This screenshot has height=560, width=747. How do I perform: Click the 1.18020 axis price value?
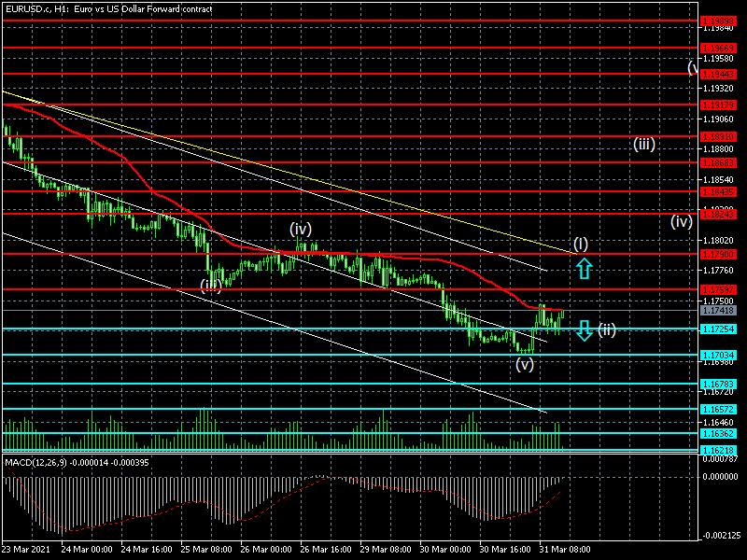tap(718, 241)
